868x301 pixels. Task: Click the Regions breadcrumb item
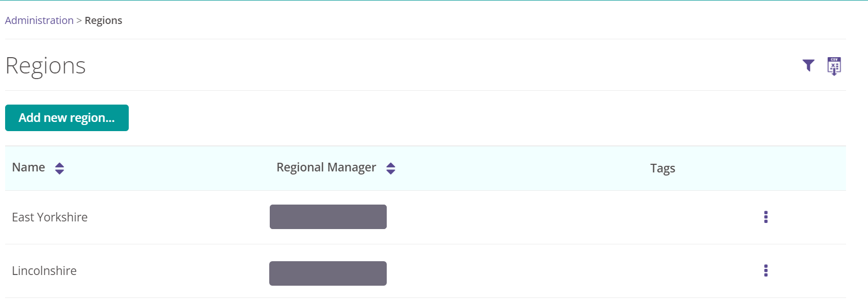tap(103, 20)
